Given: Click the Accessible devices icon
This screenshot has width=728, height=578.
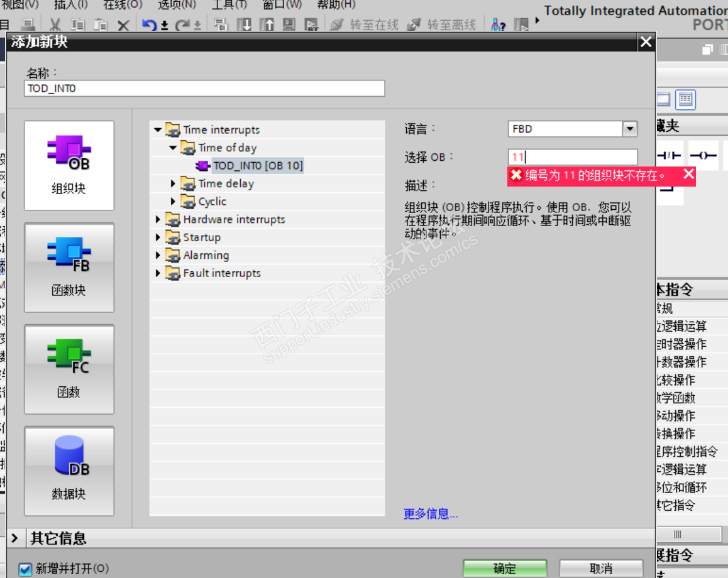Looking at the screenshot, I should click(x=498, y=25).
